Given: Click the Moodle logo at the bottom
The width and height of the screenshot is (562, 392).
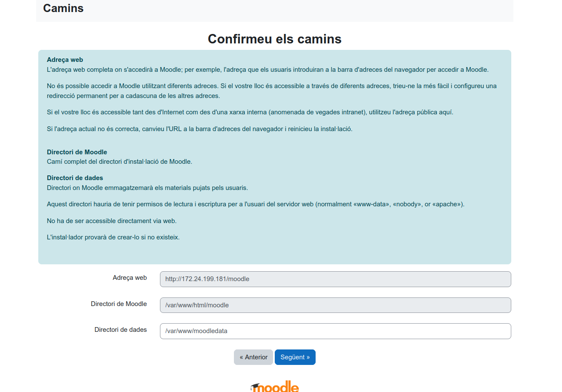Looking at the screenshot, I should 275,386.
